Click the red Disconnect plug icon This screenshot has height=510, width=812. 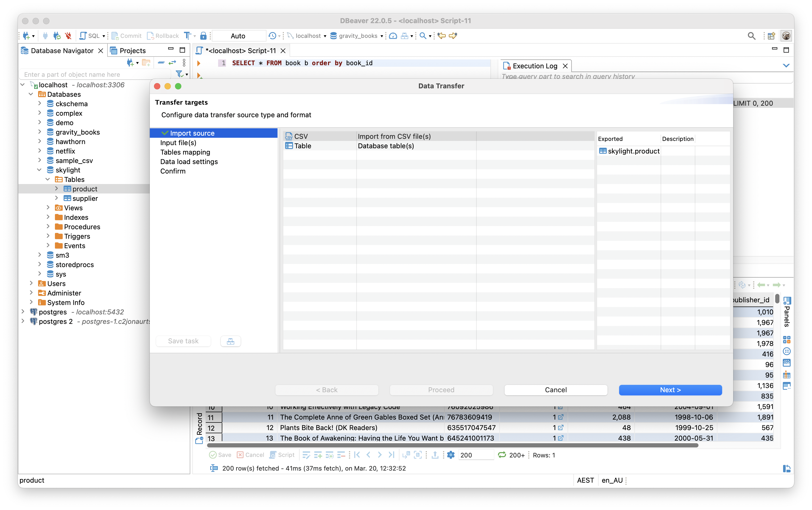68,36
